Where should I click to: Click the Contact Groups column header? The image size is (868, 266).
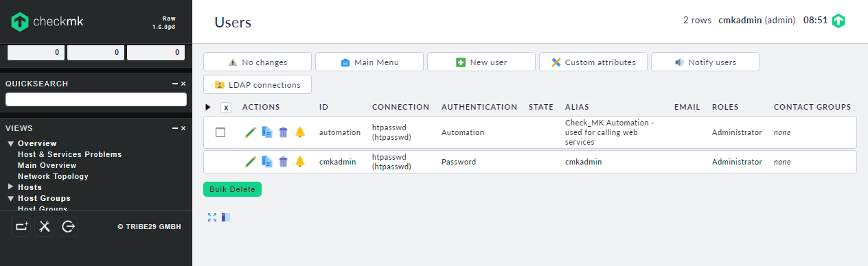click(812, 107)
